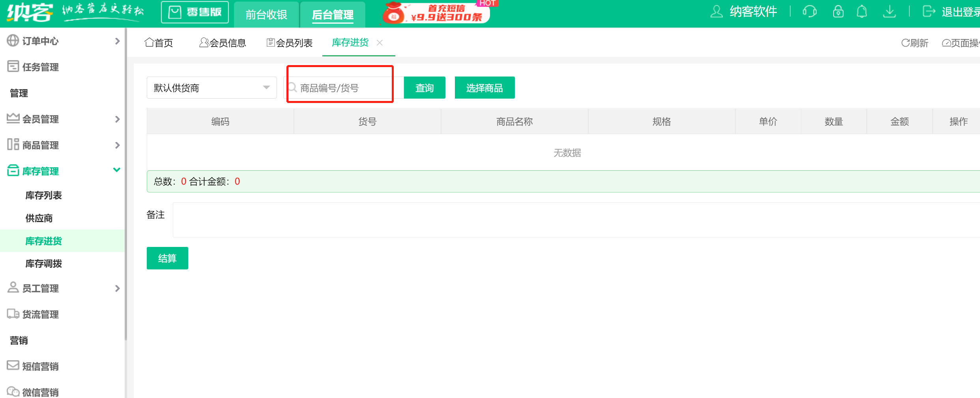
Task: Switch to the 会员列表 member list tab
Action: tap(289, 42)
